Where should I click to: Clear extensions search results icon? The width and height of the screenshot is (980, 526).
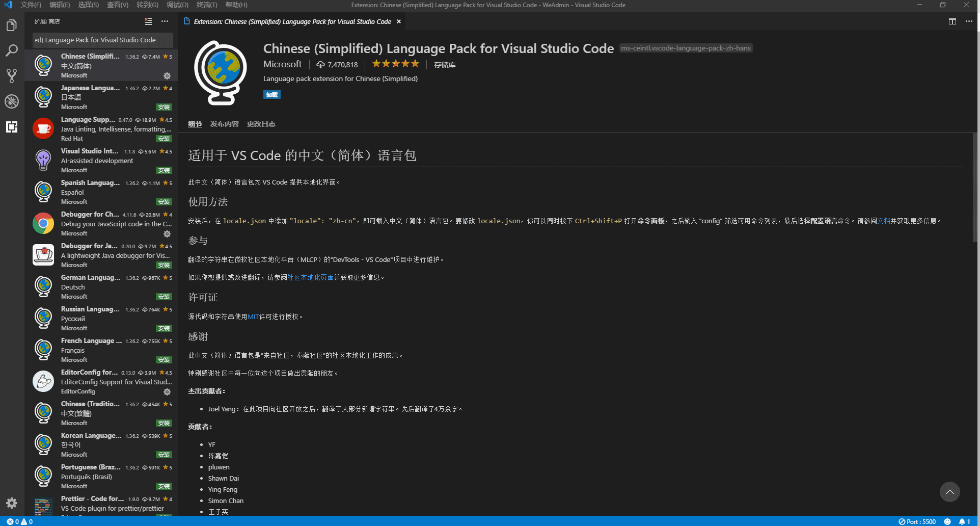pyautogui.click(x=148, y=21)
